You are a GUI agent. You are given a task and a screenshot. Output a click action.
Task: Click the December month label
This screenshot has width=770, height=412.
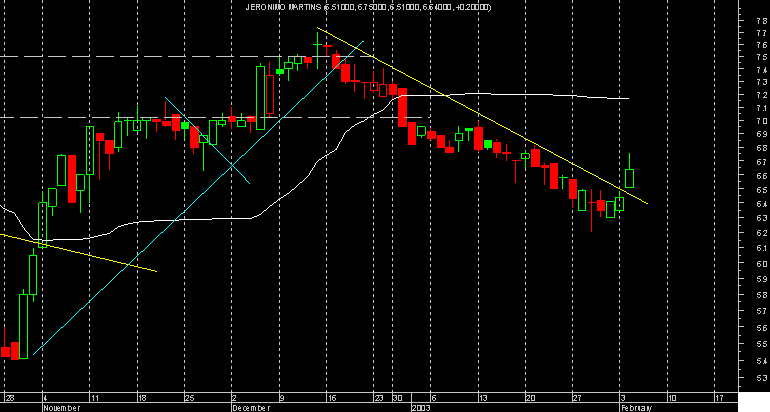(x=251, y=408)
